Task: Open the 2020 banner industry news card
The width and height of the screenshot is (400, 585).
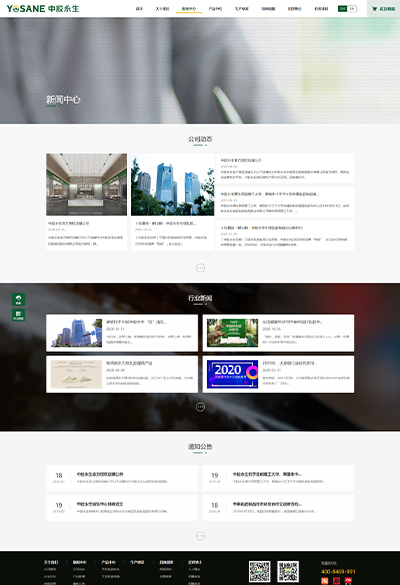Action: pyautogui.click(x=278, y=374)
